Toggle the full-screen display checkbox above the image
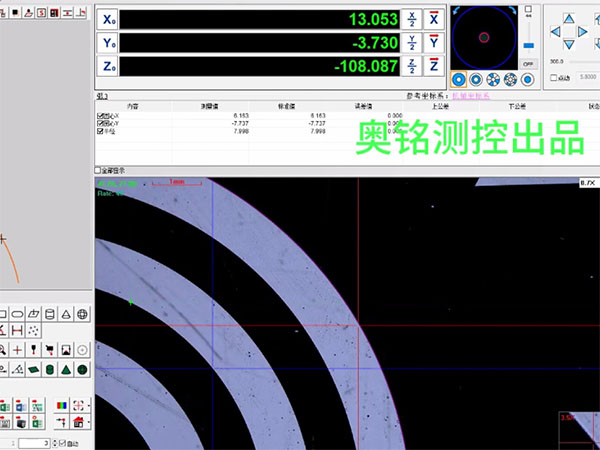Viewport: 600px width, 450px height. coord(98,171)
